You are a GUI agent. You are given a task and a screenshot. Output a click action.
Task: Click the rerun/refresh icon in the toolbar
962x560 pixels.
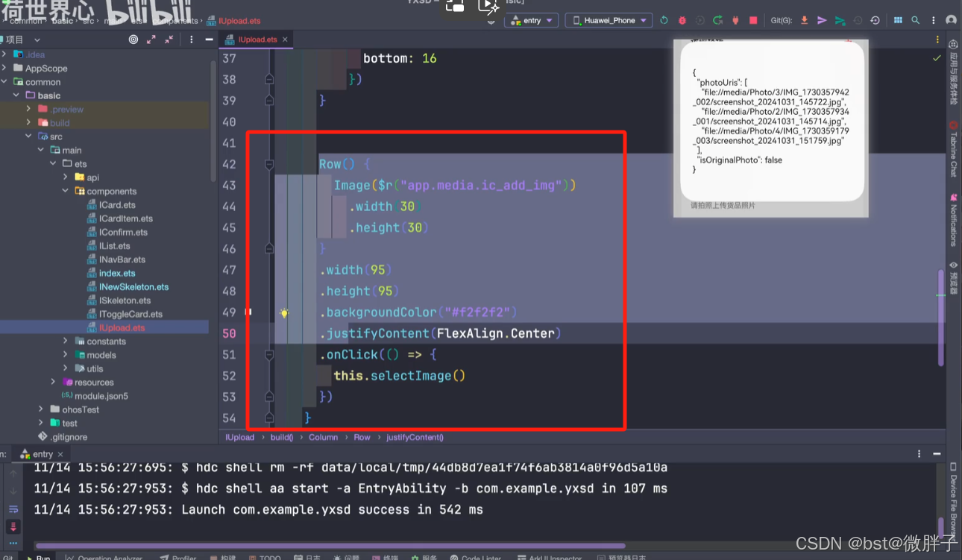664,20
